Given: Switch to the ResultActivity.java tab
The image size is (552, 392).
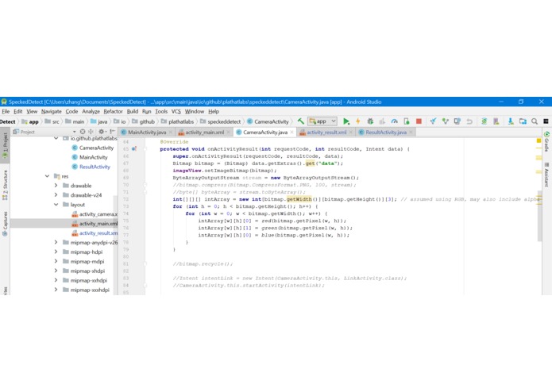Looking at the screenshot, I should pos(386,133).
